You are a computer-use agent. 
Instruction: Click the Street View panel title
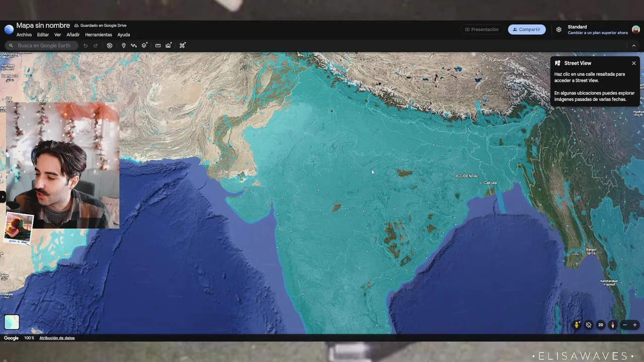[578, 63]
